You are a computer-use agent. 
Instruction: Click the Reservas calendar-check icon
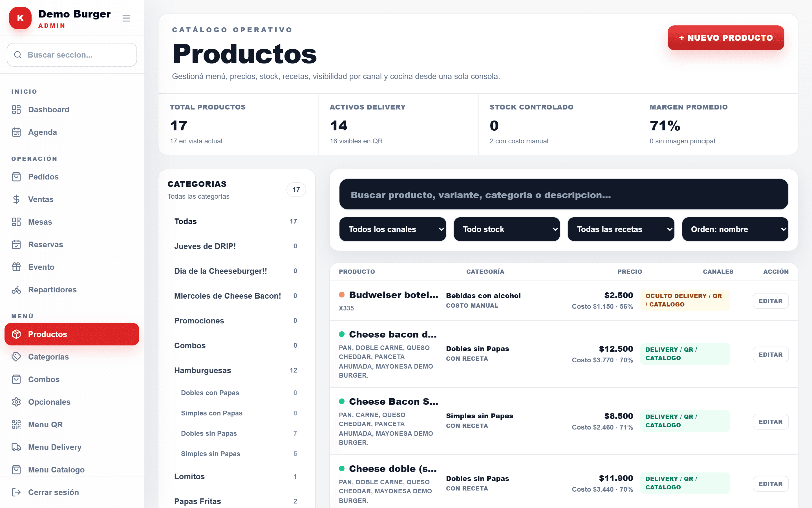pos(16,244)
